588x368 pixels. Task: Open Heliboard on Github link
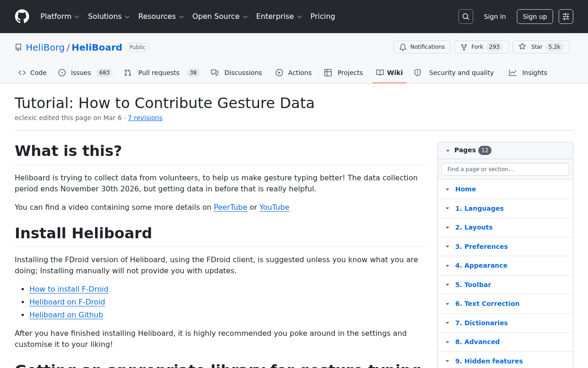tap(66, 315)
